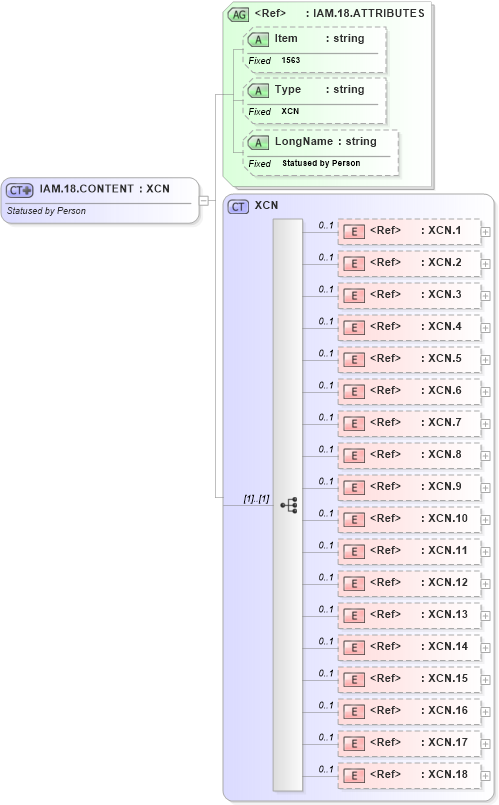499x805 pixels.
Task: Click the E icon of XCN.2
Action: point(354,263)
